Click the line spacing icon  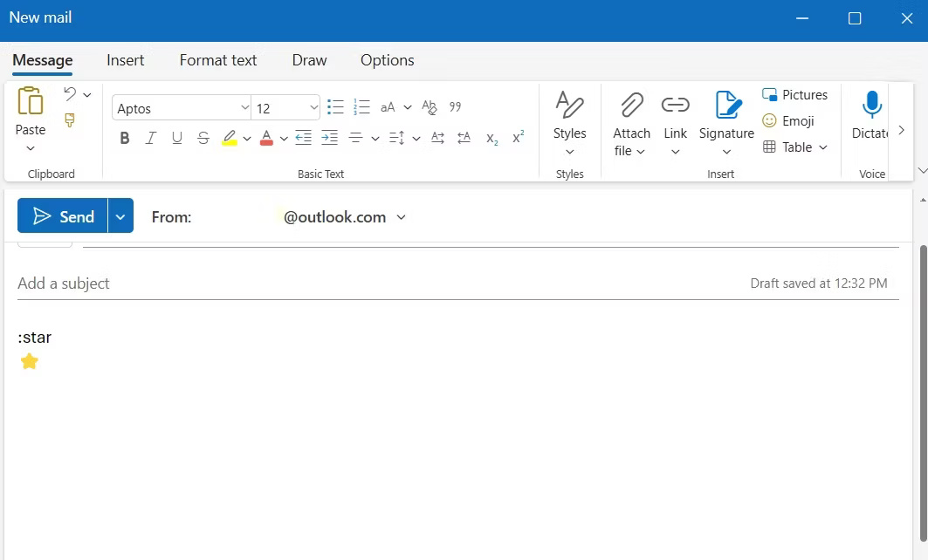tap(396, 138)
